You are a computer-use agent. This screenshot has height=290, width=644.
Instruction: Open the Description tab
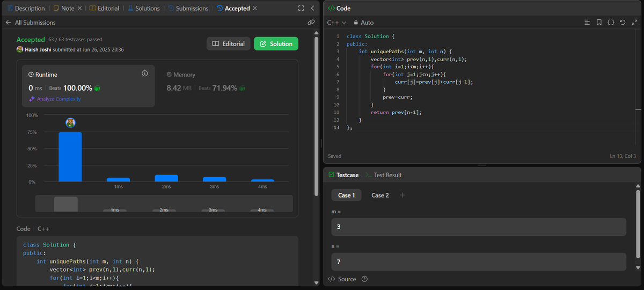pyautogui.click(x=26, y=9)
